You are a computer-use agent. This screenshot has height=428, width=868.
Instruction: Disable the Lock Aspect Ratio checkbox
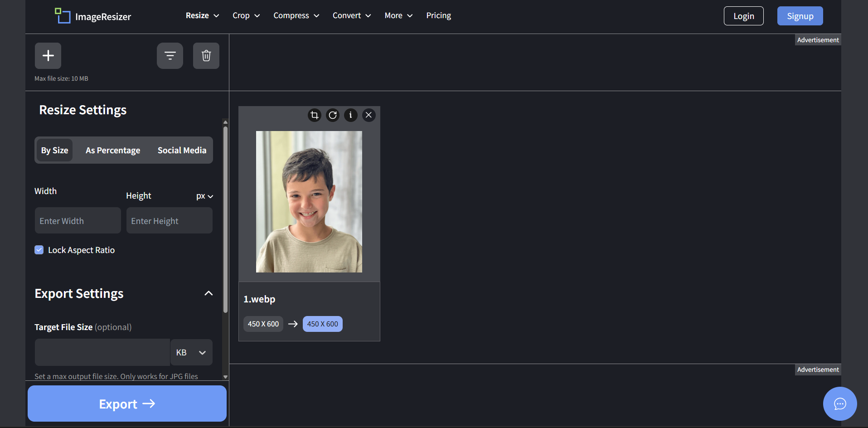coord(39,250)
